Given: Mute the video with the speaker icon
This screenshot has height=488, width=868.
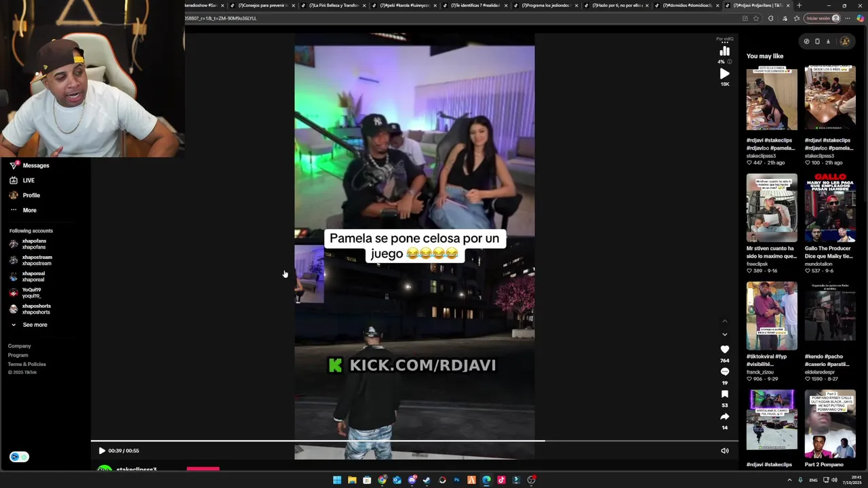Looking at the screenshot, I should [724, 451].
